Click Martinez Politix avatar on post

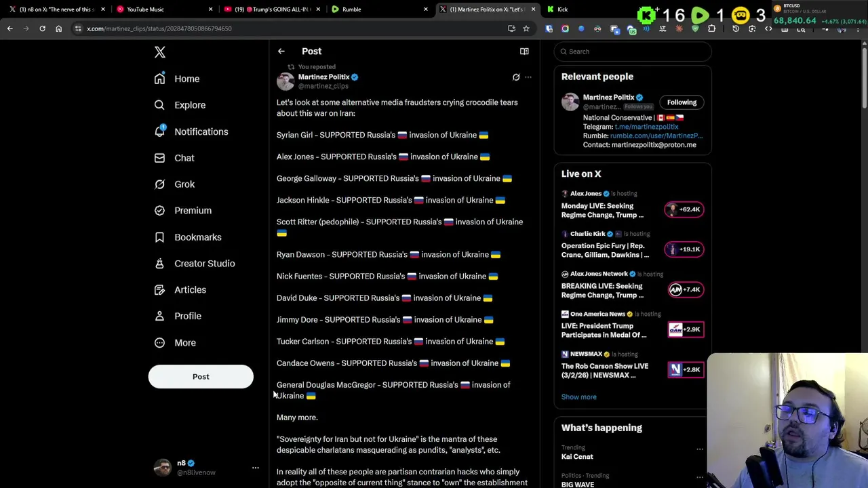coord(285,81)
